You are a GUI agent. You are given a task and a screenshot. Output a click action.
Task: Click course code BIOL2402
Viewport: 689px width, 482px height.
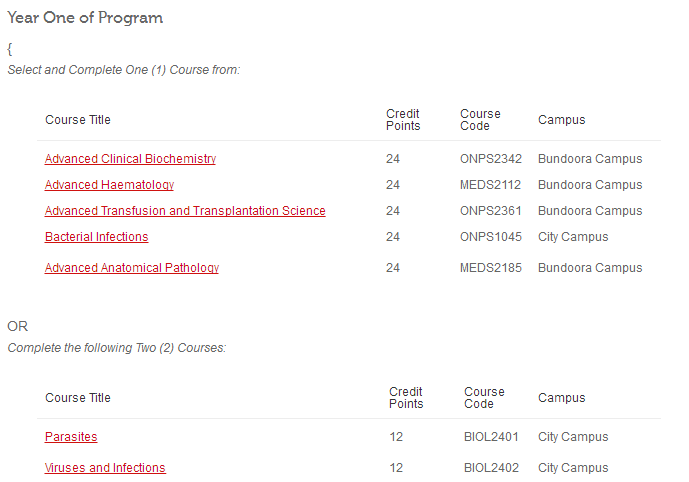491,468
